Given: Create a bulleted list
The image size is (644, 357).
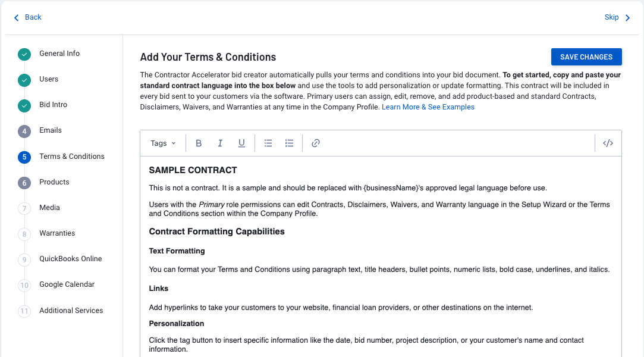Looking at the screenshot, I should click(268, 143).
